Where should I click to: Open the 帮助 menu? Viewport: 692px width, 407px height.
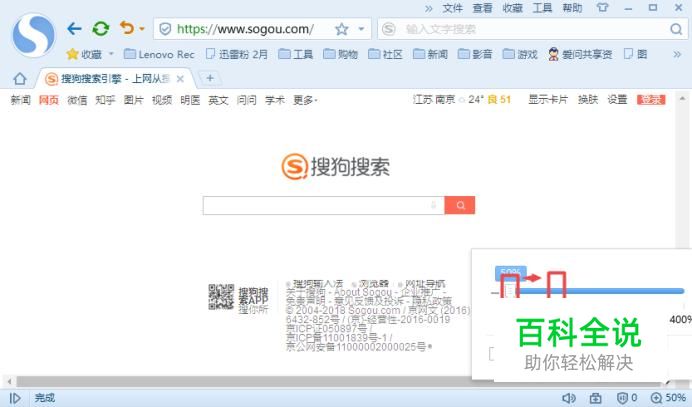click(x=572, y=8)
